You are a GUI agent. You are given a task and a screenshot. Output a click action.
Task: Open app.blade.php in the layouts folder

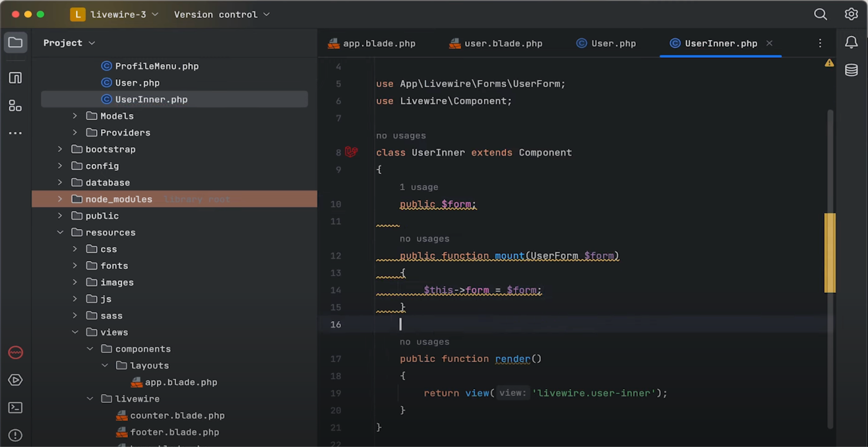(x=174, y=382)
